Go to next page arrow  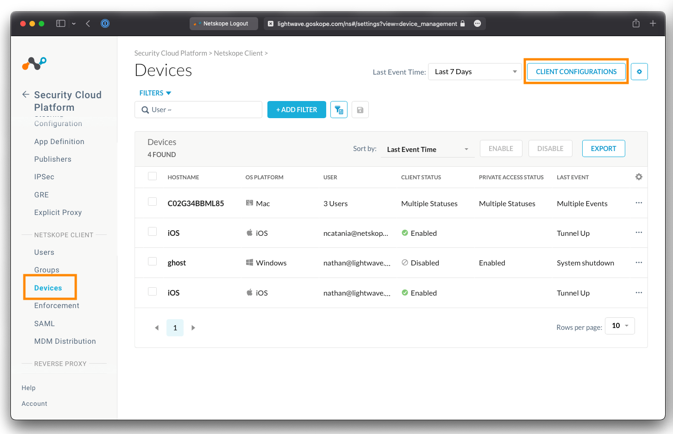[x=193, y=328]
